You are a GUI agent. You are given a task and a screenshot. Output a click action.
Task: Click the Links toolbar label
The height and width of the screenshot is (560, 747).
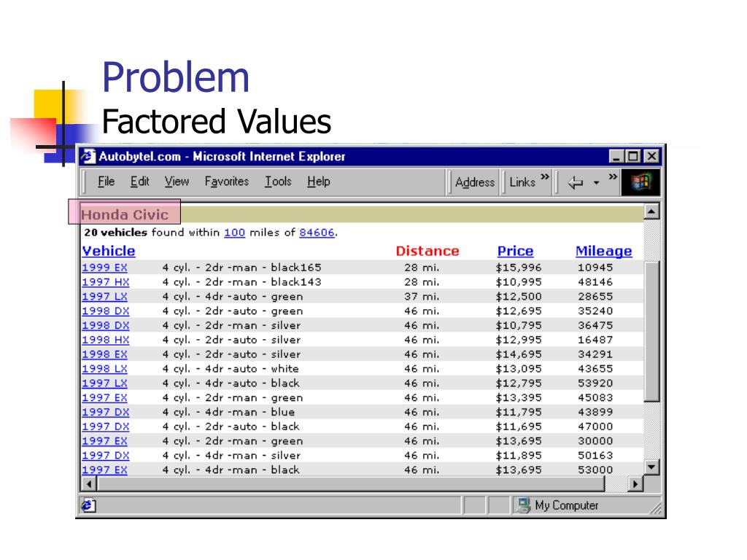pyautogui.click(x=522, y=182)
